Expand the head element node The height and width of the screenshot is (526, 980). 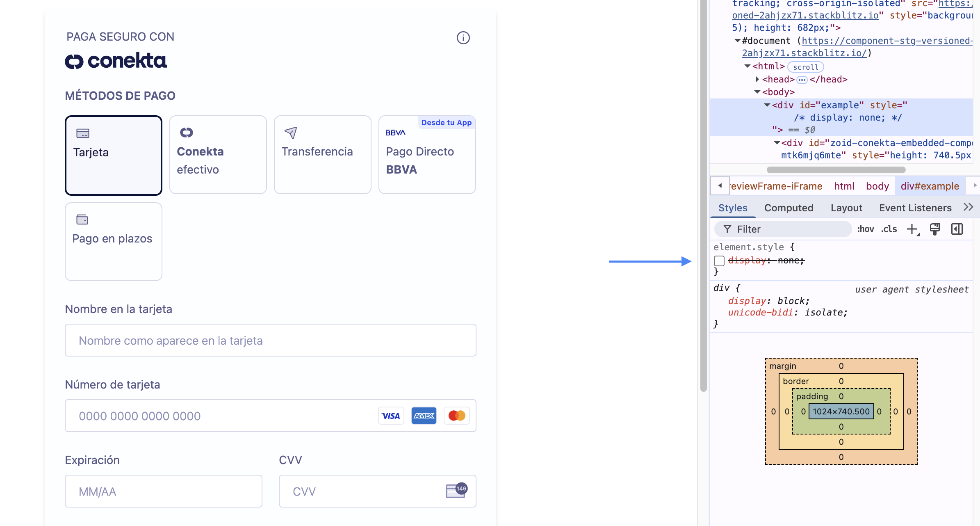(757, 79)
